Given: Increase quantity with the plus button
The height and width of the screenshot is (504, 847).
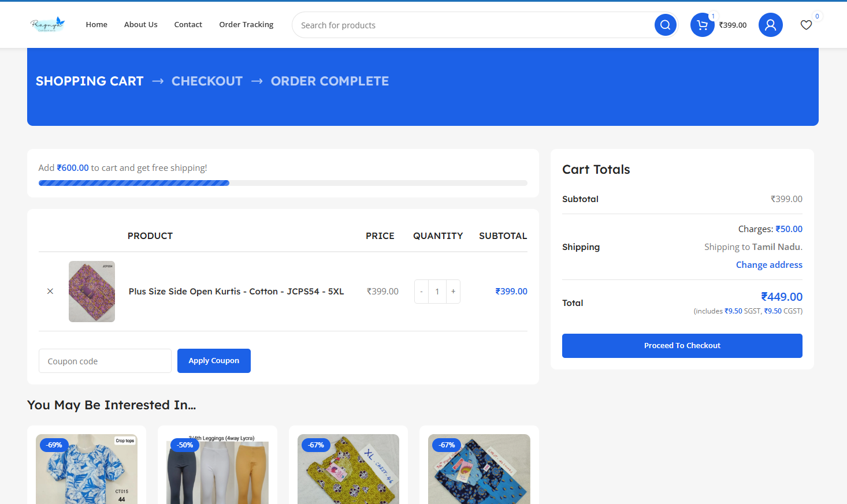Looking at the screenshot, I should tap(453, 292).
